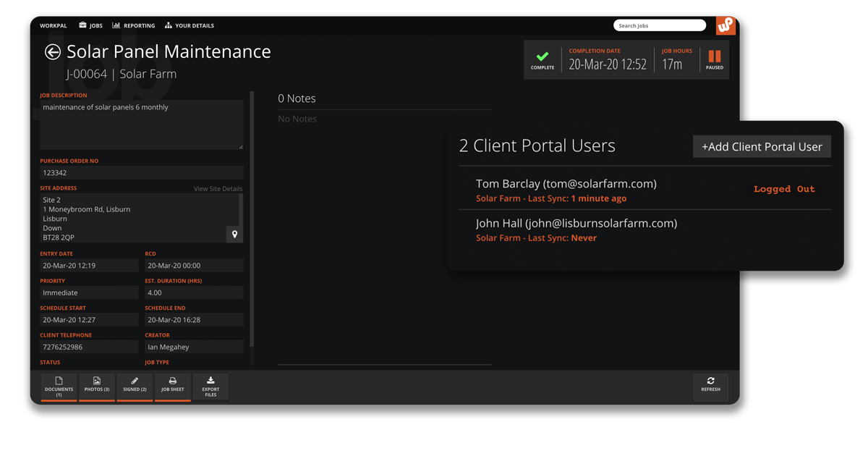Click the Job Hours value 17m
The image size is (868, 451).
point(672,64)
